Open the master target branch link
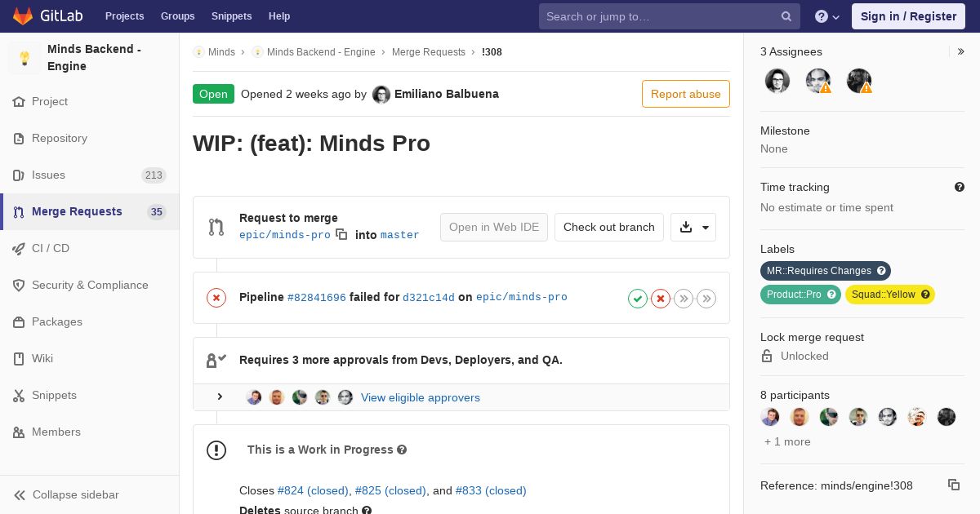This screenshot has height=514, width=980. (400, 235)
